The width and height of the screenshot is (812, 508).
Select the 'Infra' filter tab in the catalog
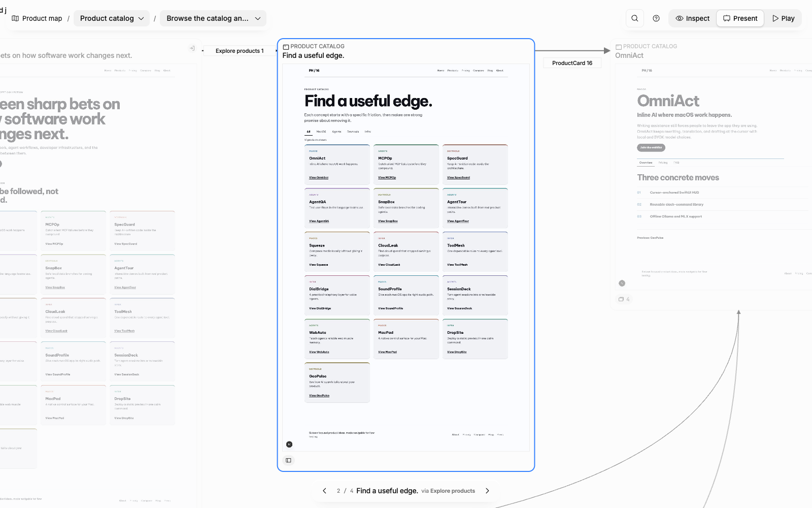[x=367, y=132]
